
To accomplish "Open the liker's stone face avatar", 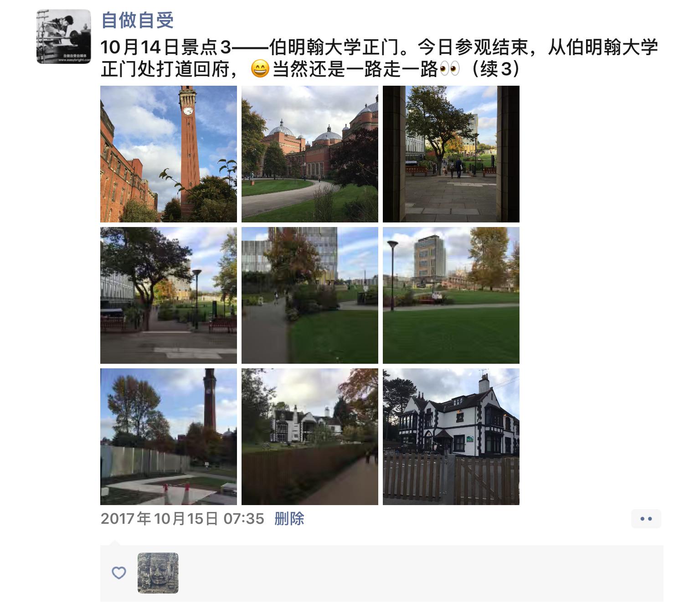I will (x=158, y=573).
